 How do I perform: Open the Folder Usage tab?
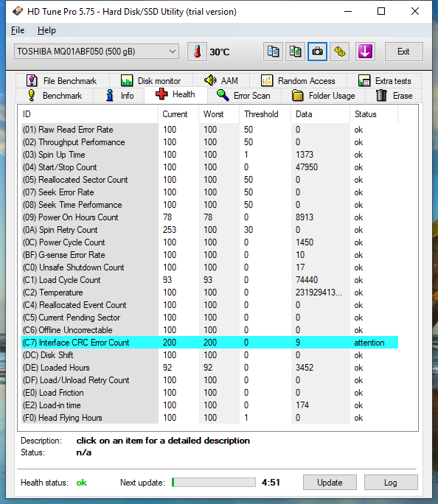323,96
